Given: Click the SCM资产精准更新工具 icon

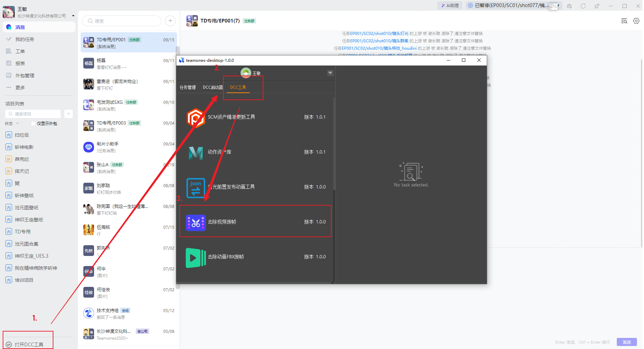Looking at the screenshot, I should point(196,118).
